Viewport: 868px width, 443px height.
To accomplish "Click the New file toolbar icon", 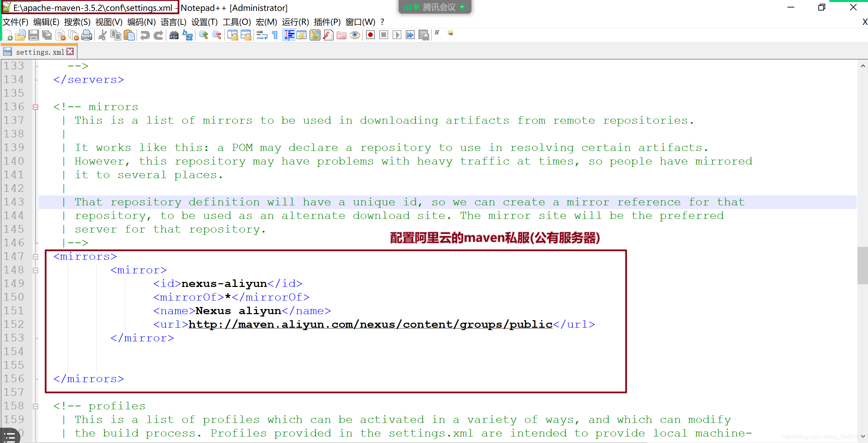I will click(7, 35).
